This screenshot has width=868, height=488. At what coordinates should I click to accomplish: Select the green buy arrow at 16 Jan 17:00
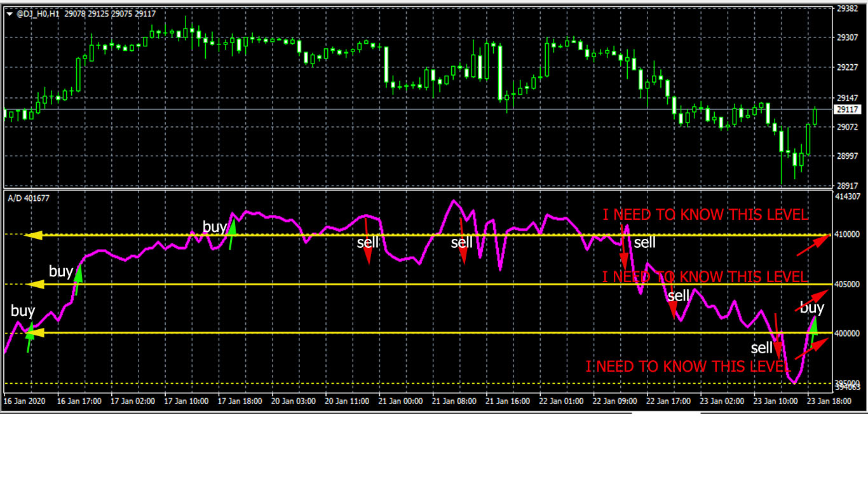78,280
